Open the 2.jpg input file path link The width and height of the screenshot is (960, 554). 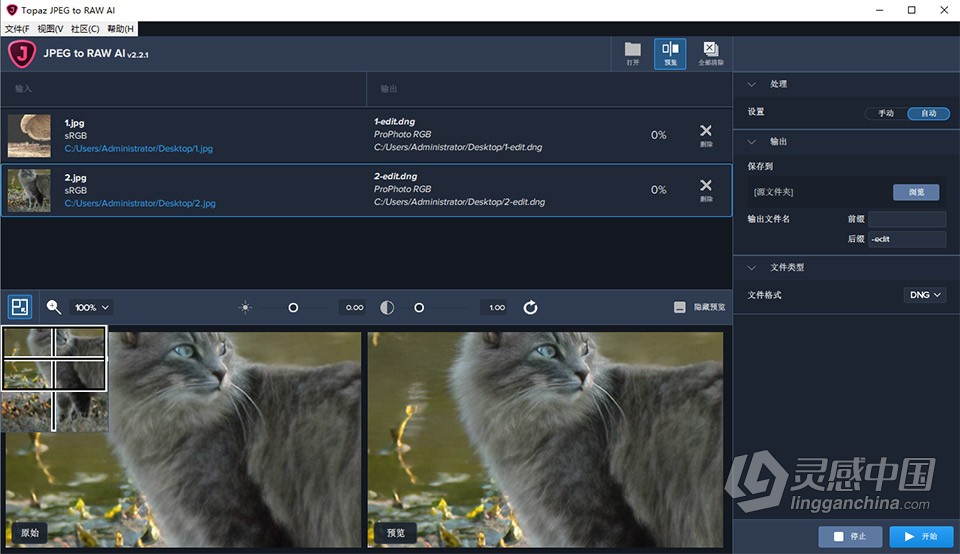click(x=140, y=203)
